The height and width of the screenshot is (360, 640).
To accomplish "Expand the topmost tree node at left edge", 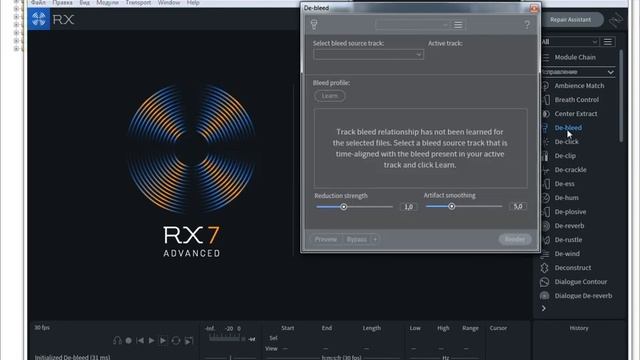I will click(16, 2).
